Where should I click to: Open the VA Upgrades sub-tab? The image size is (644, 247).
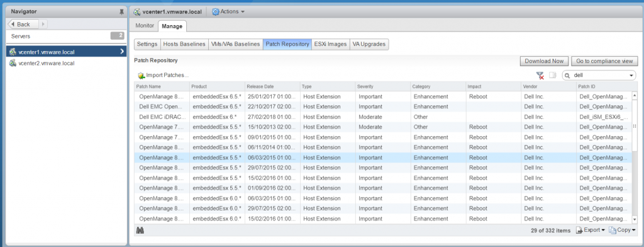click(x=369, y=44)
